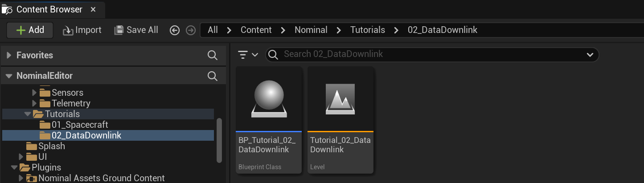The width and height of the screenshot is (644, 183).
Task: Close the Content Browser tab
Action: click(x=93, y=9)
